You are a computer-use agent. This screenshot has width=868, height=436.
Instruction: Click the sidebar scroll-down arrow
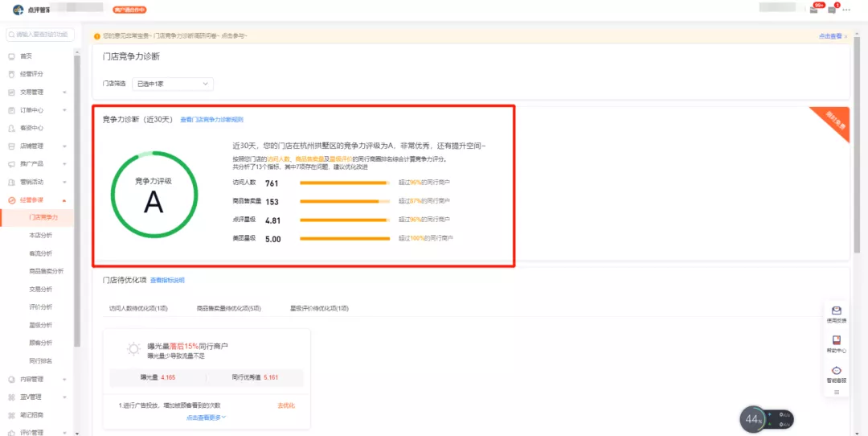(77, 434)
